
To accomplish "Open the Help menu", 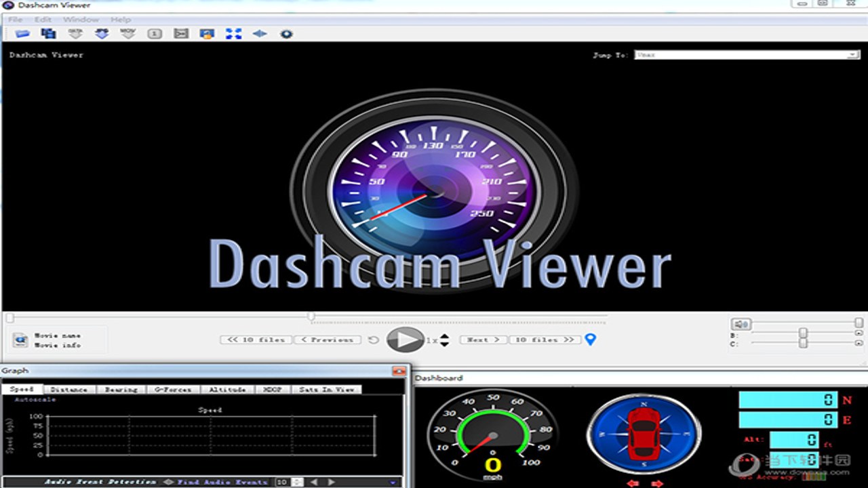I will pos(121,20).
